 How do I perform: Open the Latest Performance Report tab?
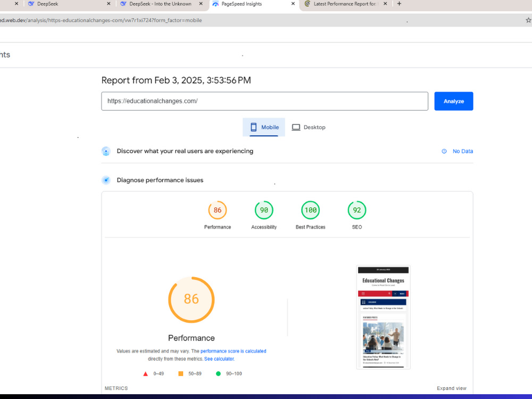click(x=345, y=4)
